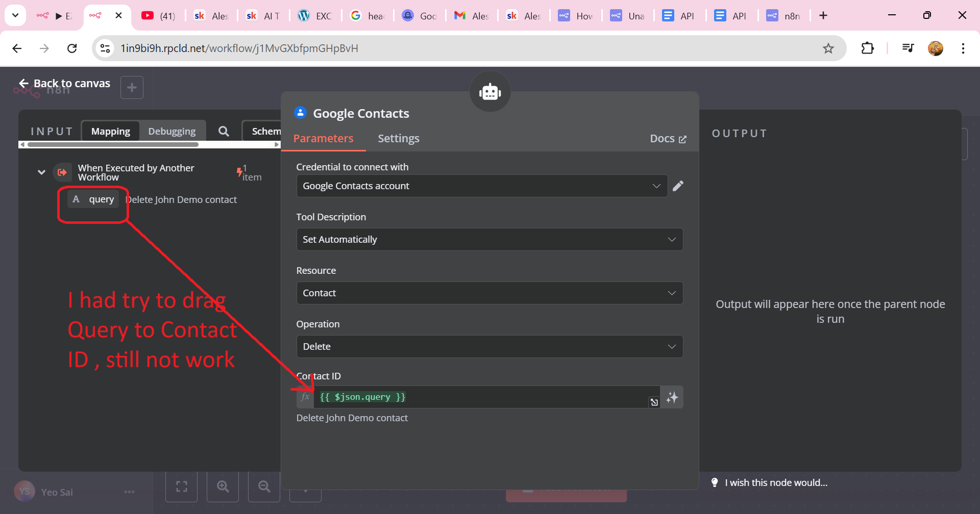This screenshot has height=514, width=980.
Task: Switch to the 'Una' tab
Action: point(627,16)
